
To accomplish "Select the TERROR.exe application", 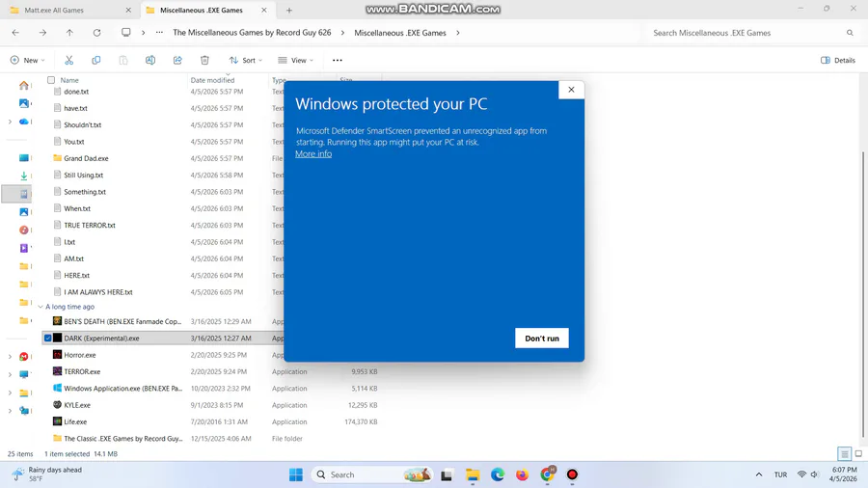I will 82,372.
